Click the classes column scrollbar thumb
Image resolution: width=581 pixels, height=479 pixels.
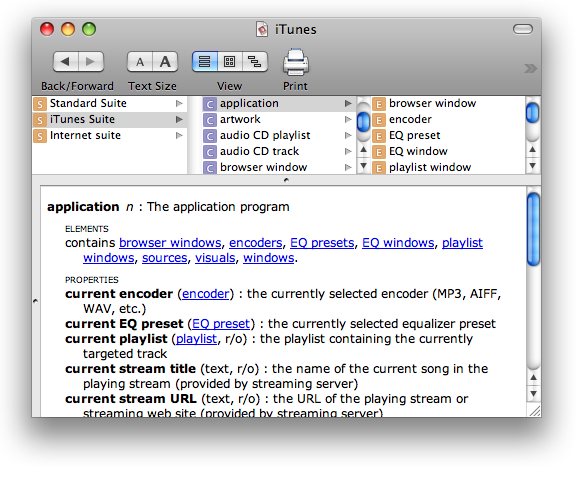tap(363, 121)
